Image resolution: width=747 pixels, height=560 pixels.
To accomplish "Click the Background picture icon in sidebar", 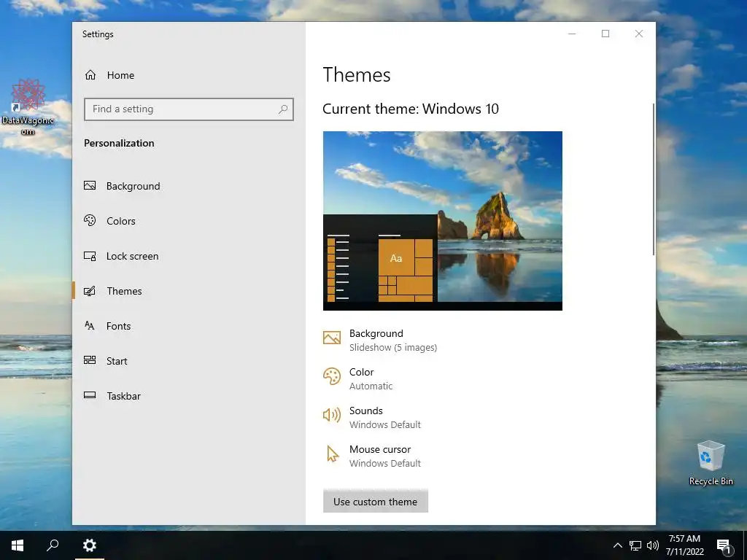I will [90, 186].
